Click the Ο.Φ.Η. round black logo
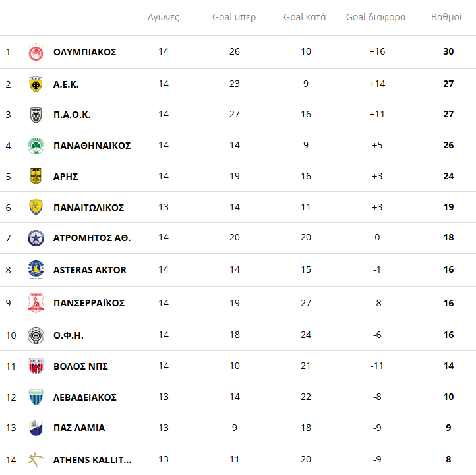Viewport: 476px width, 475px height. (x=36, y=335)
